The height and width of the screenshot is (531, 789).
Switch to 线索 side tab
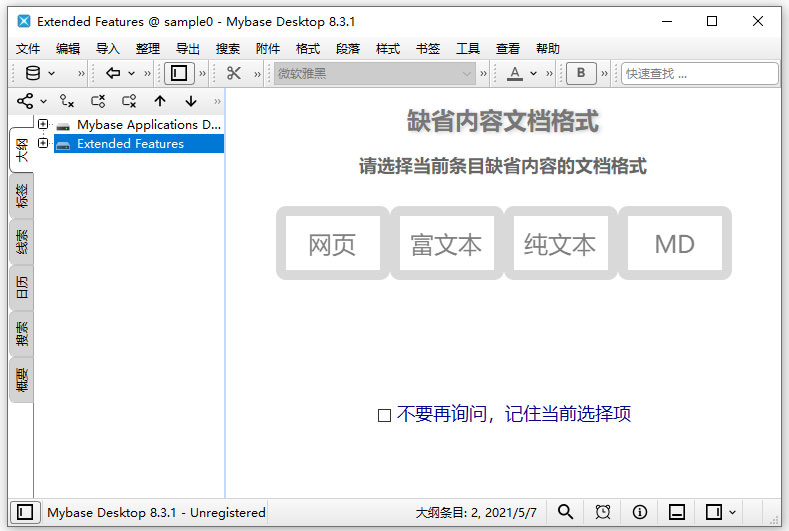tap(21, 242)
